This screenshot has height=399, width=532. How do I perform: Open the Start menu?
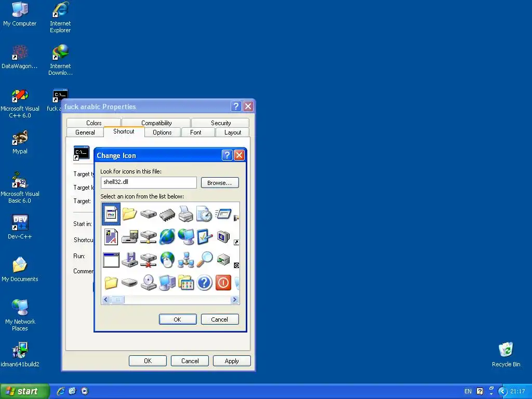click(24, 391)
